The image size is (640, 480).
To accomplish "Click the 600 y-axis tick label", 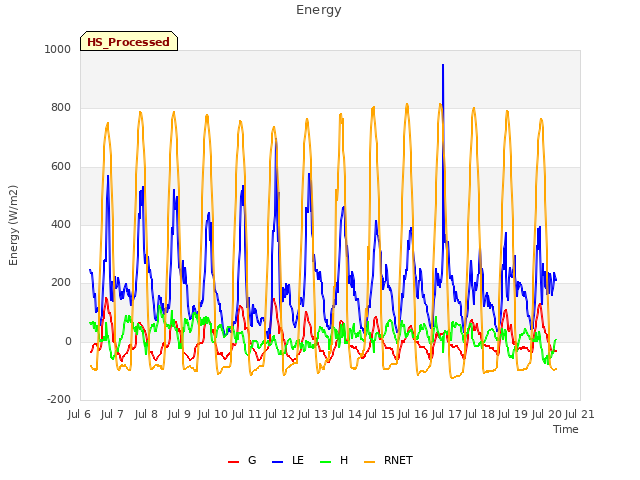I will point(61,167).
